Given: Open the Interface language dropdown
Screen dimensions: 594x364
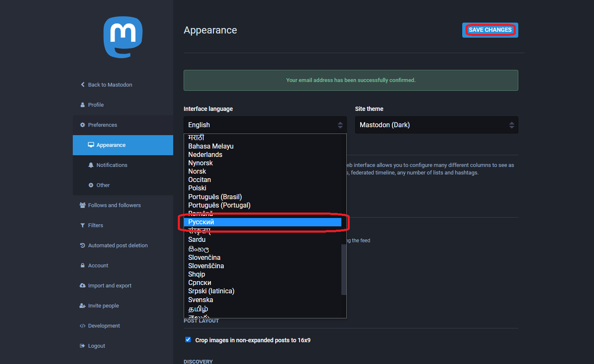Looking at the screenshot, I should click(x=265, y=125).
